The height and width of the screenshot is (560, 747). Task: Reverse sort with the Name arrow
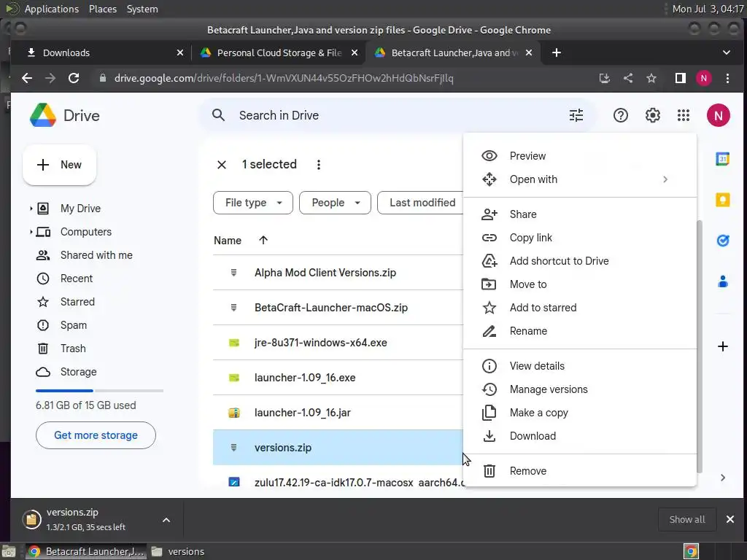[263, 241]
